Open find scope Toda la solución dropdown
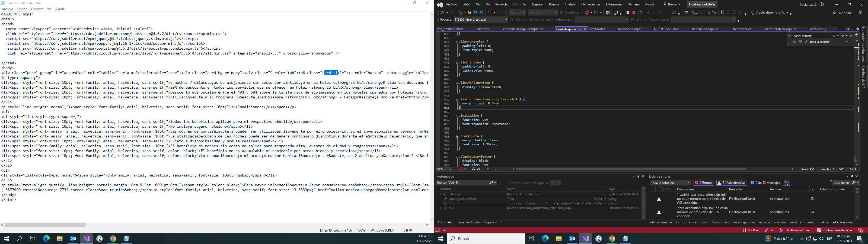The height and width of the screenshot is (244, 868). coord(829,42)
